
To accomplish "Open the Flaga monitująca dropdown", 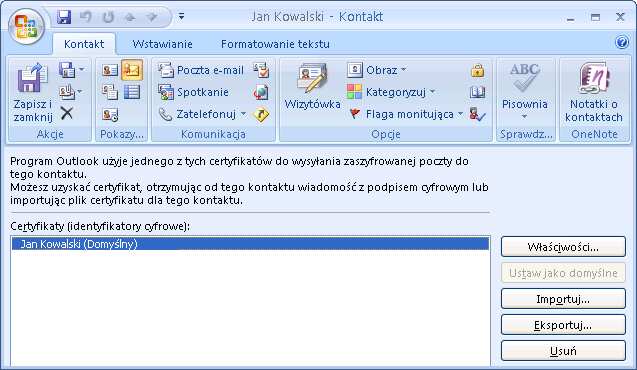I will (x=405, y=114).
